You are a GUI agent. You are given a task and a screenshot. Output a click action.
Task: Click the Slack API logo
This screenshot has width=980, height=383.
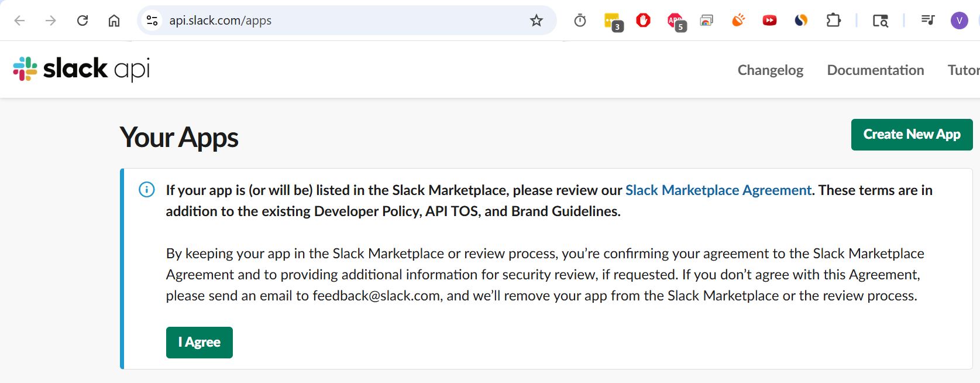click(81, 69)
